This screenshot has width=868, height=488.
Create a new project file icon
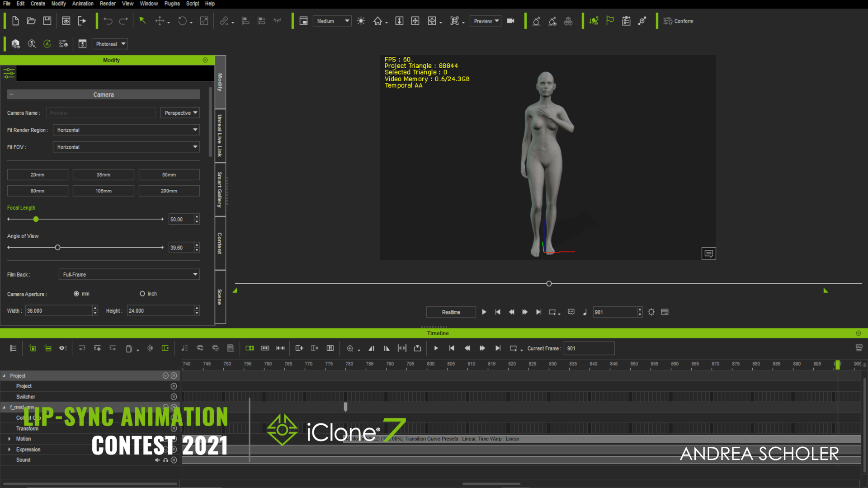(x=15, y=21)
